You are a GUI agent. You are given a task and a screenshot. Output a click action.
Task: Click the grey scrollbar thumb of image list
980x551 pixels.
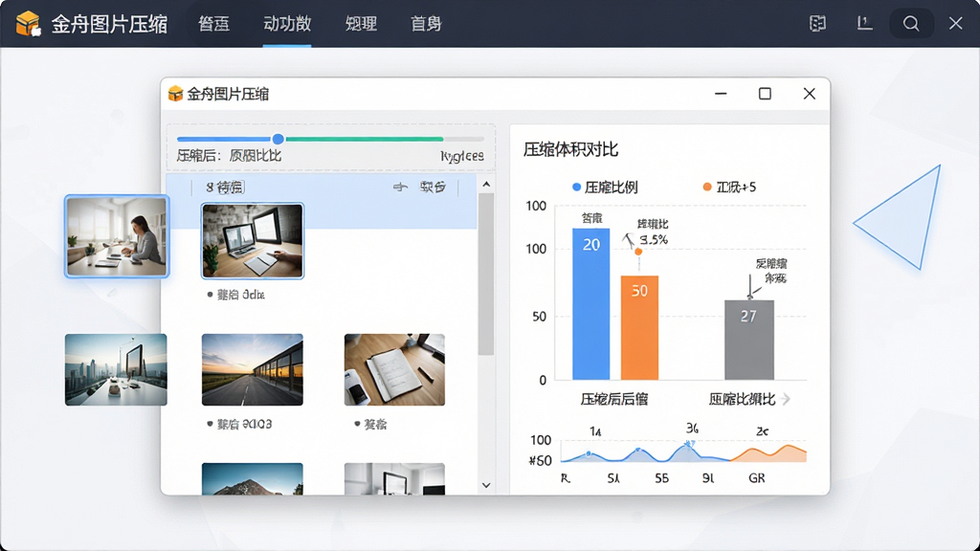(486, 274)
